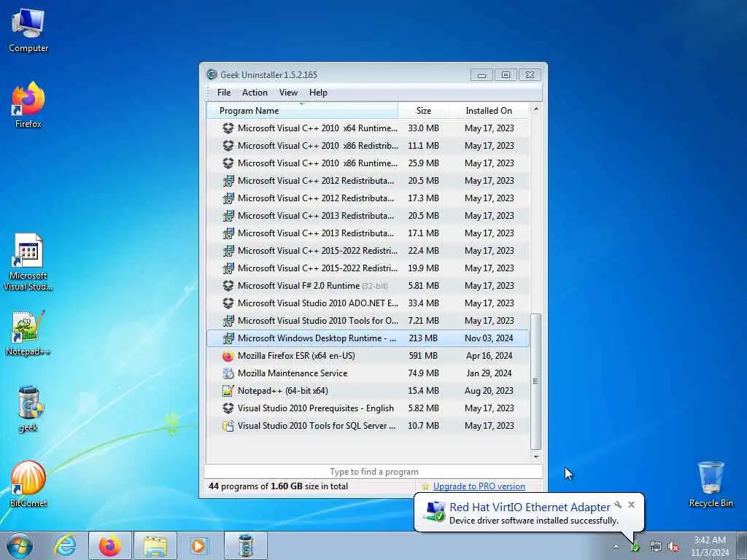This screenshot has height=560, width=747.
Task: Open the File menu
Action: click(223, 93)
